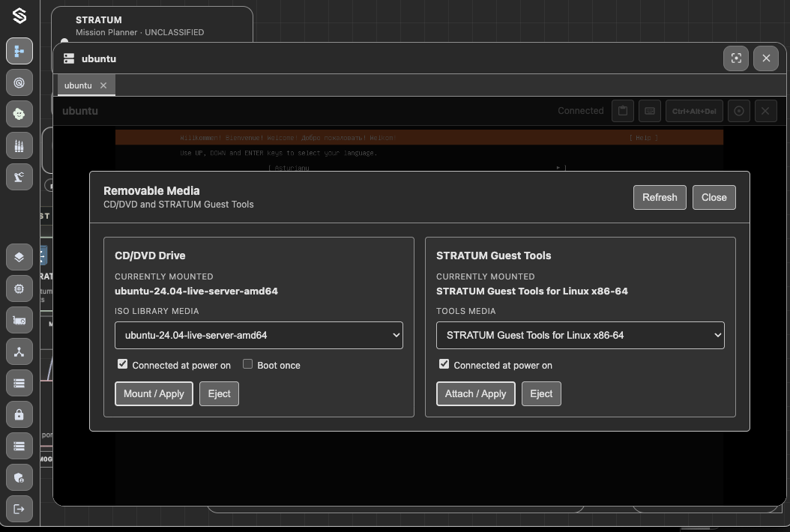The width and height of the screenshot is (790, 532).
Task: Click the X disconnect button in the console toolbar
Action: 765,111
